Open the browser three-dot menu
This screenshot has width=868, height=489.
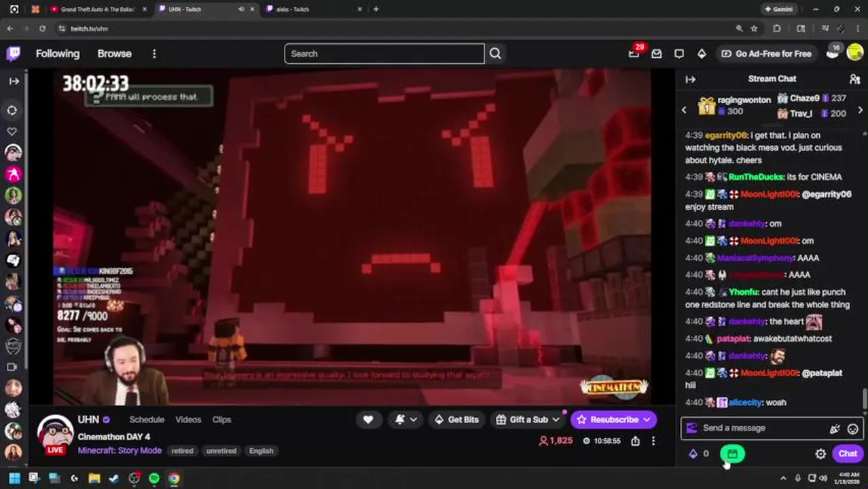tap(858, 29)
